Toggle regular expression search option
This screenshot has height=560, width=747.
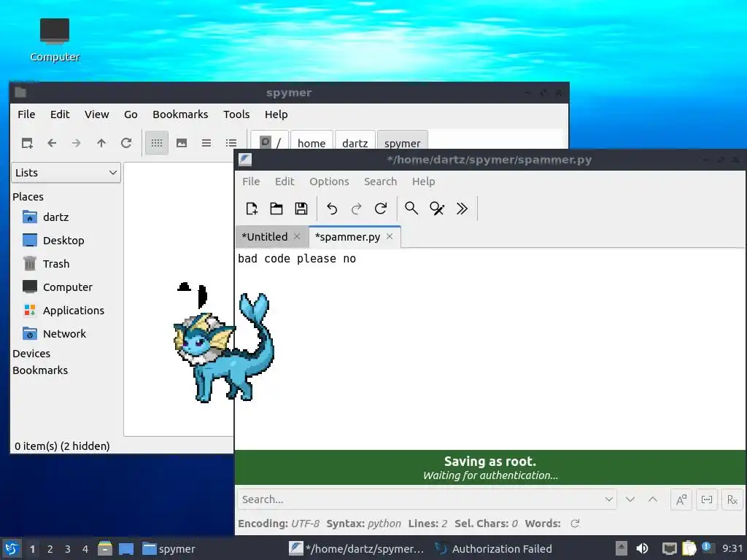tap(732, 499)
